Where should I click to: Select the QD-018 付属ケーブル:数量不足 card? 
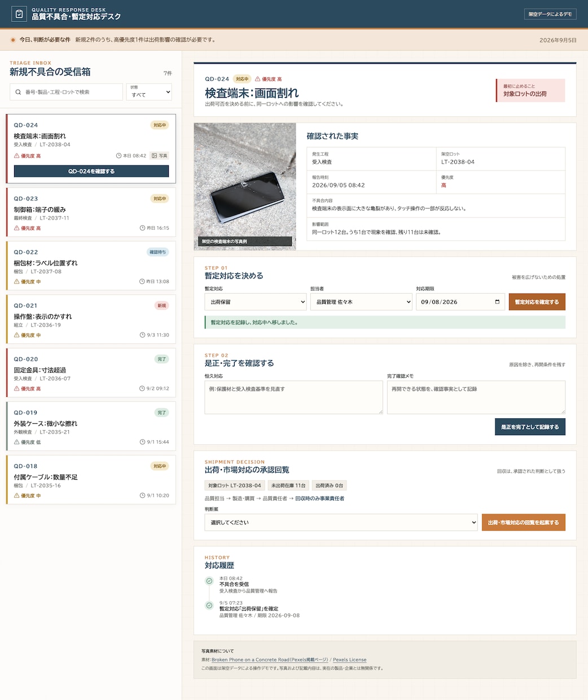coord(91,480)
